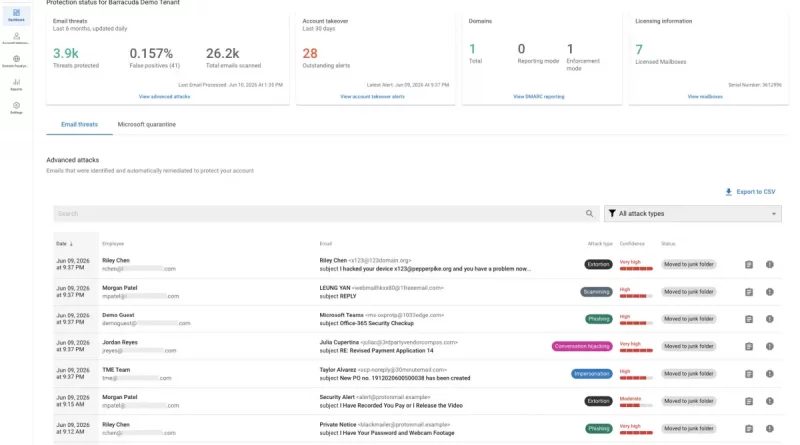Open info icon for Private Notice row
This screenshot has height=445, width=800.
[769, 429]
